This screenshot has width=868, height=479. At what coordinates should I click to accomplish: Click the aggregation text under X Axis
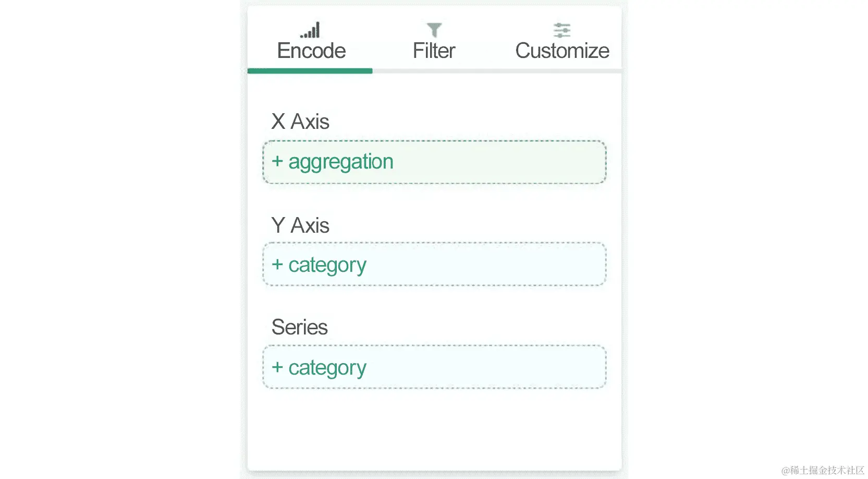pyautogui.click(x=341, y=162)
